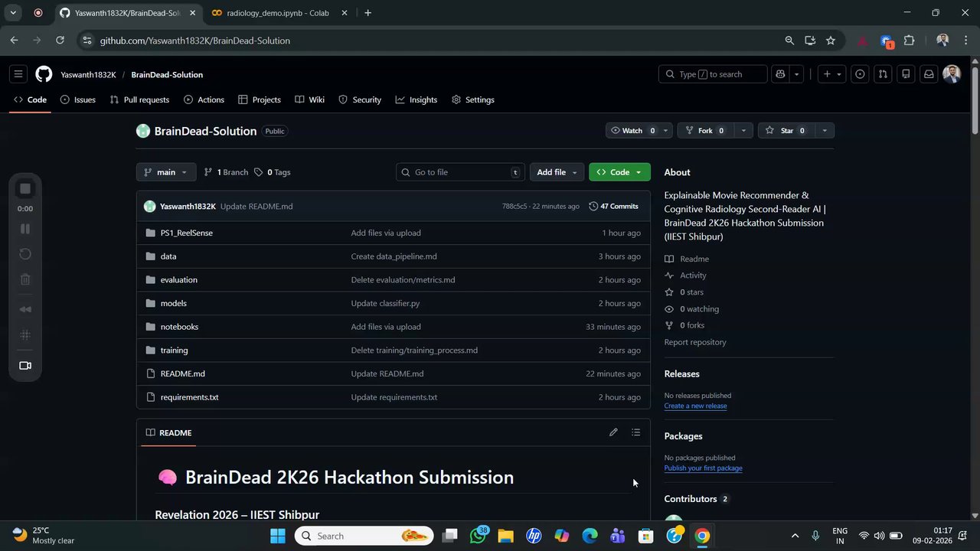Viewport: 980px width, 551px height.
Task: Open the Issues inbox icon in header
Action: click(860, 74)
